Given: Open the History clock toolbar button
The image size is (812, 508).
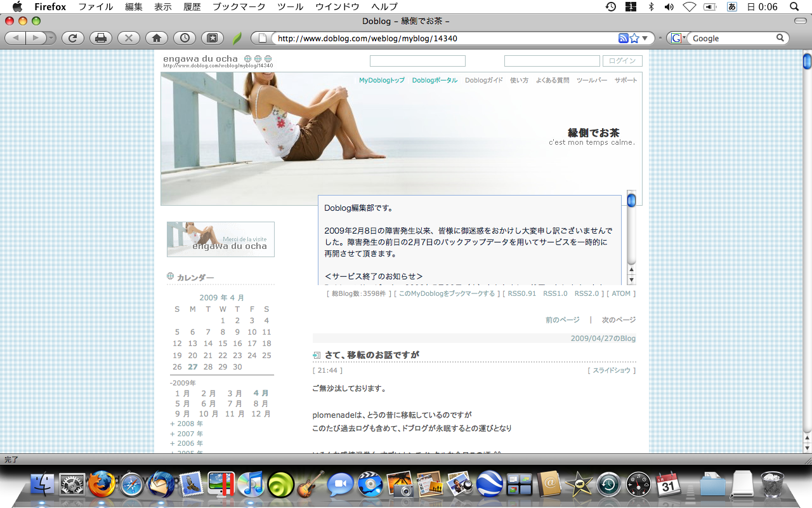Looking at the screenshot, I should coord(185,38).
